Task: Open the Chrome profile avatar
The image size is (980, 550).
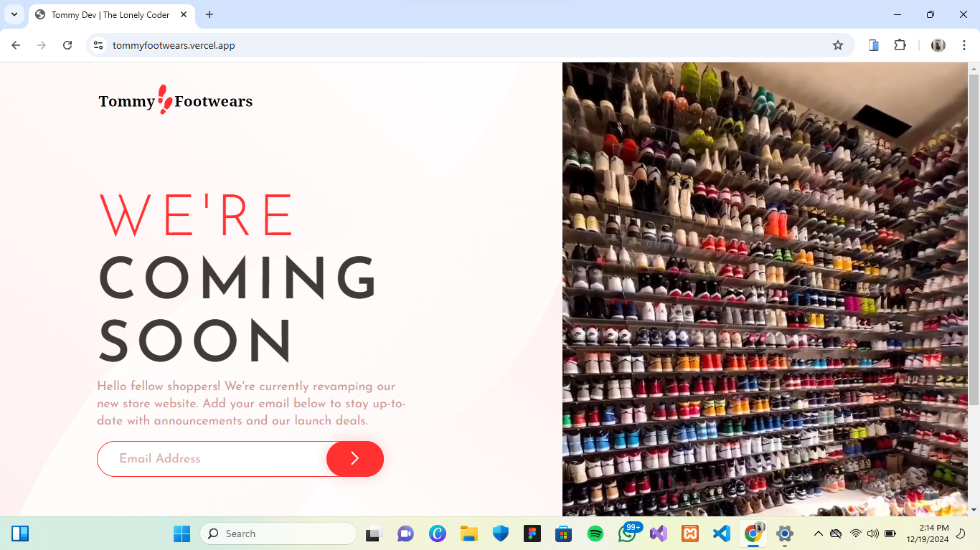Action: click(x=938, y=45)
